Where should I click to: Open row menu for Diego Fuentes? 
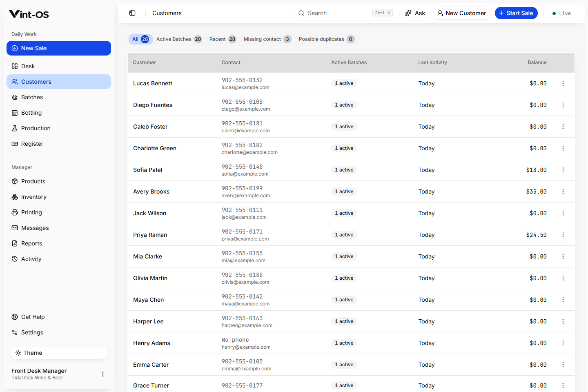point(563,105)
